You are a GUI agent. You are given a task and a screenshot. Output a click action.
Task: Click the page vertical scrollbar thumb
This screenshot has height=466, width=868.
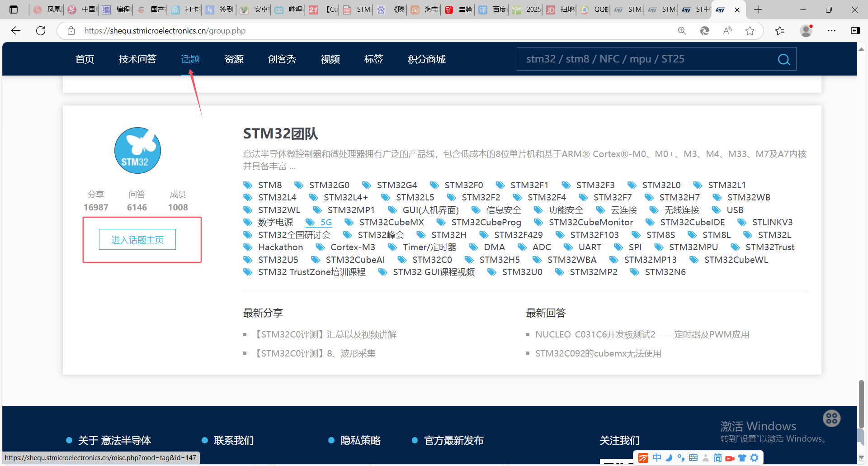[x=861, y=404]
